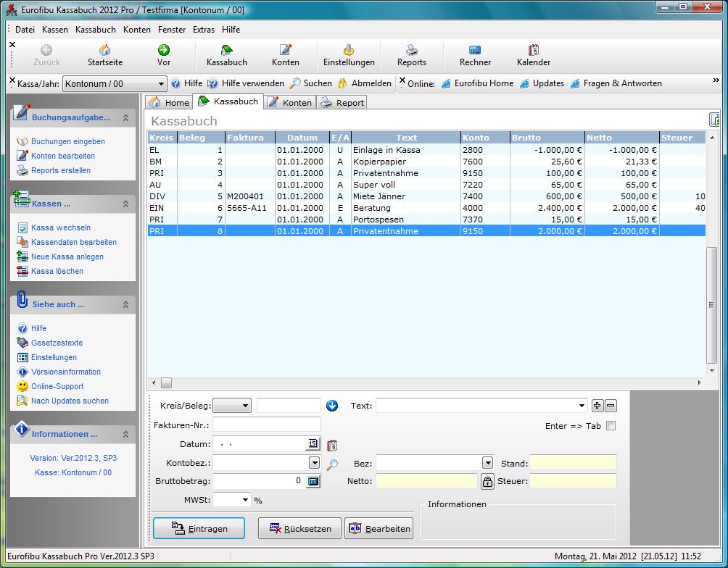Click the Eintragen button
The width and height of the screenshot is (728, 568).
pos(199,529)
